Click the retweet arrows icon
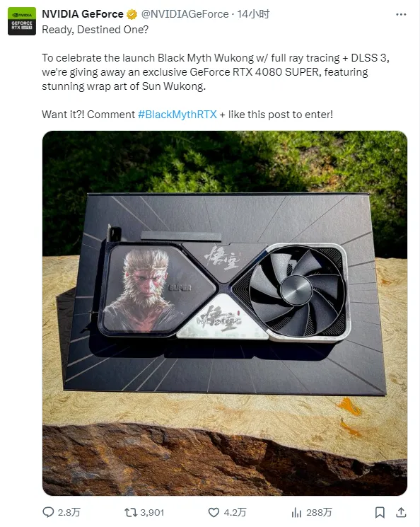 tap(131, 512)
